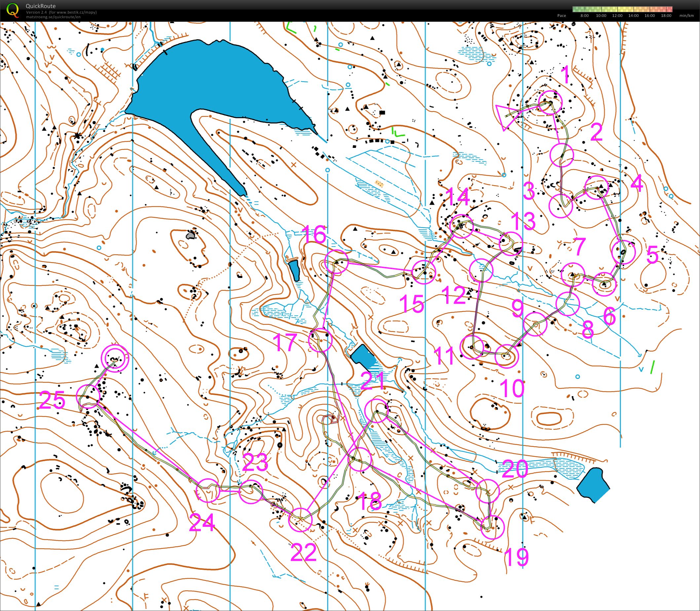Click control circle number 25
The height and width of the screenshot is (611, 700).
(x=88, y=396)
